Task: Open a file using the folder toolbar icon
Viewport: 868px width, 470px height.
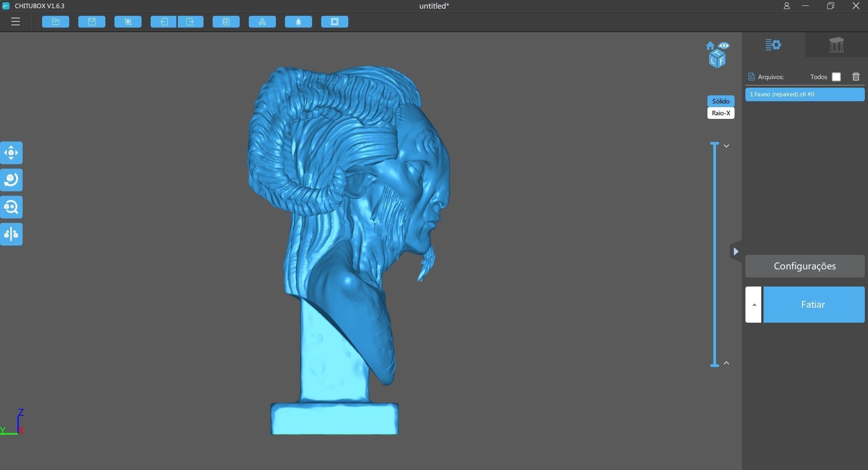Action: (55, 21)
